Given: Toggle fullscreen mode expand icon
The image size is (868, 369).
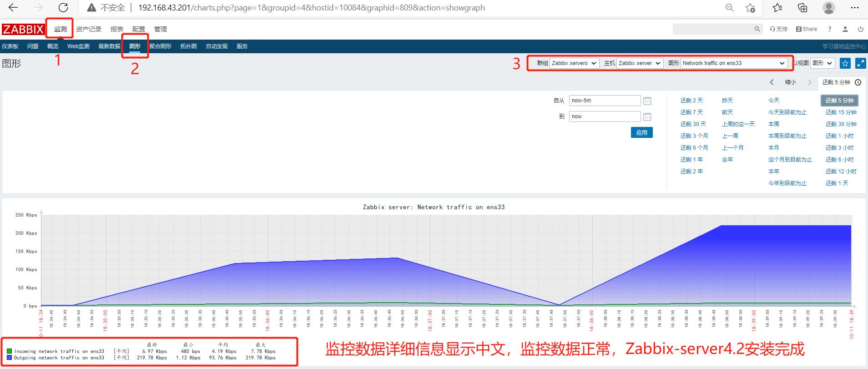Looking at the screenshot, I should pyautogui.click(x=860, y=63).
